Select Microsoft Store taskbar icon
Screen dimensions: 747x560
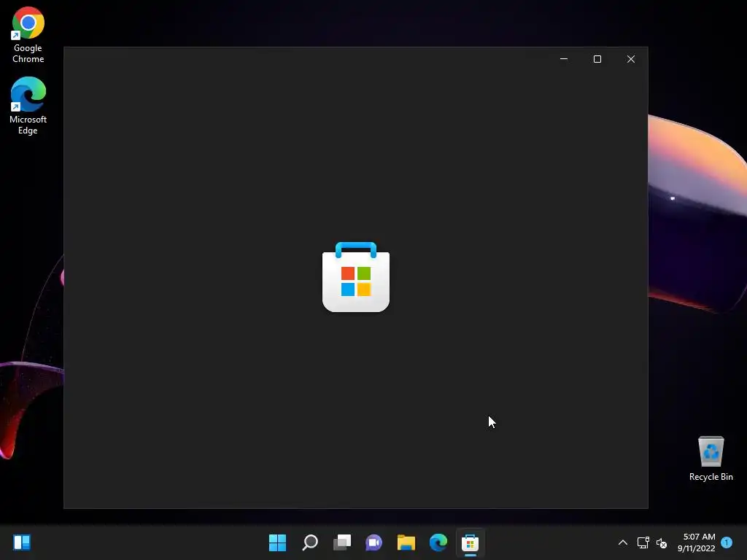pyautogui.click(x=471, y=542)
